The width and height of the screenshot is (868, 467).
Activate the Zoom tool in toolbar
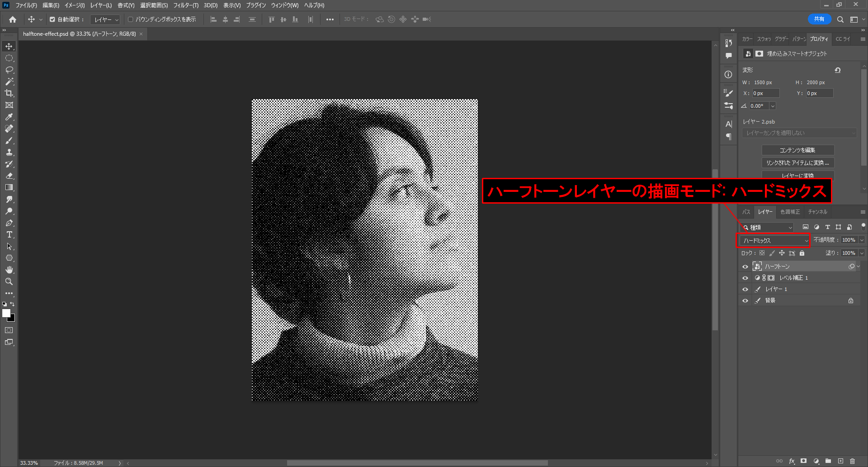(9, 281)
